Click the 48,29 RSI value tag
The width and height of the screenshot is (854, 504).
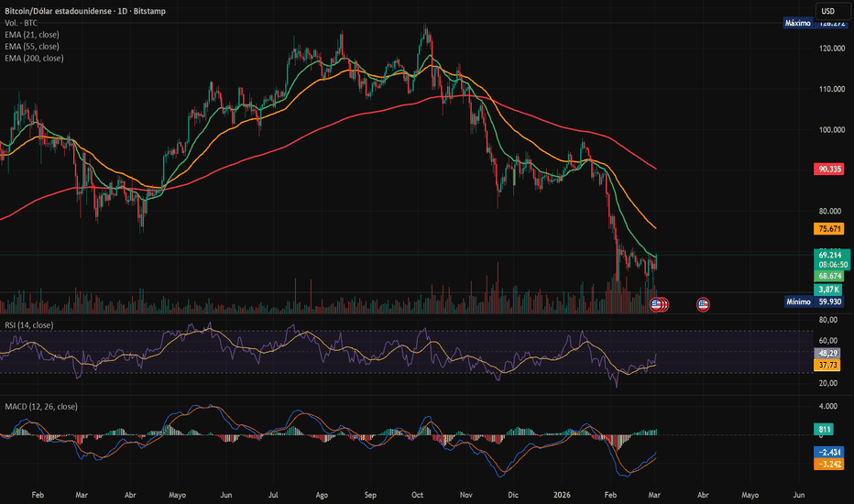(x=827, y=353)
